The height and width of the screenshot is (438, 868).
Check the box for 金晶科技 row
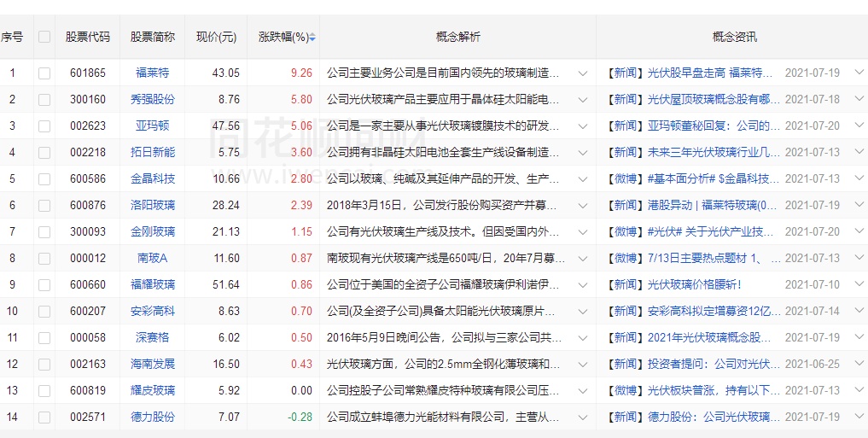44,178
